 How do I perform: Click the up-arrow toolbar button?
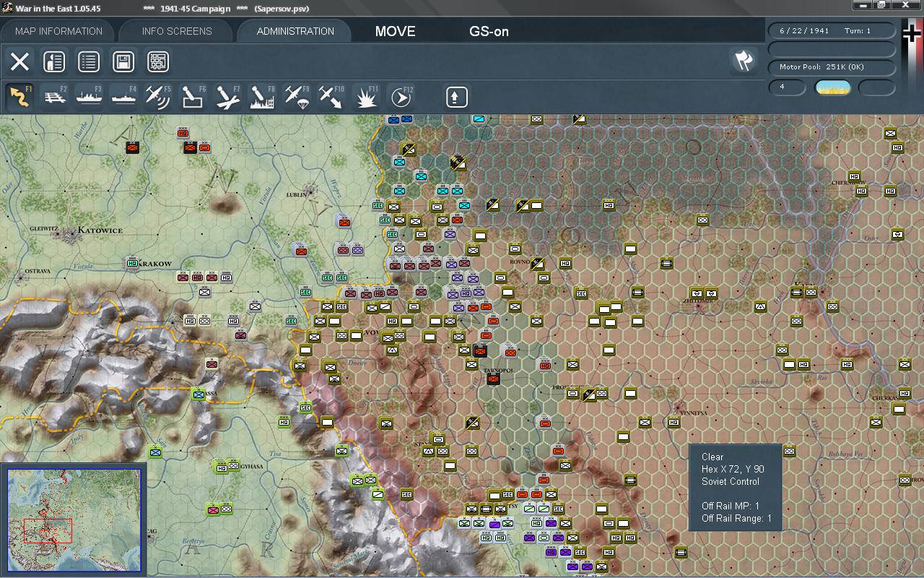point(456,97)
